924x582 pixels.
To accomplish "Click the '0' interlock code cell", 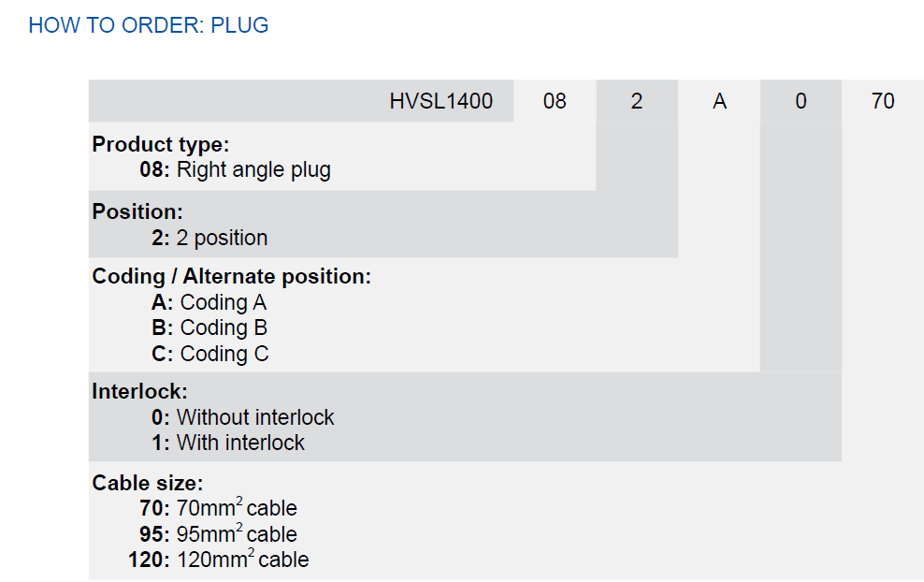I will coord(801,101).
